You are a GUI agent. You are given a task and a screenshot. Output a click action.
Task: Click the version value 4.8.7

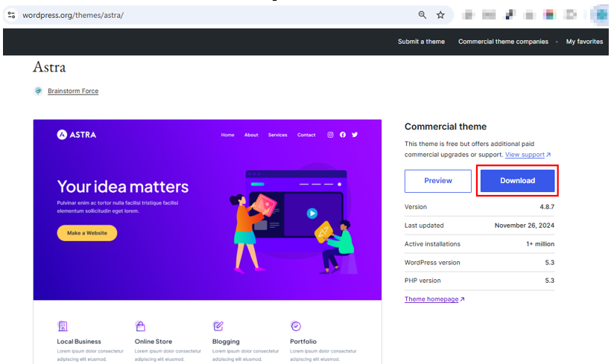(547, 207)
